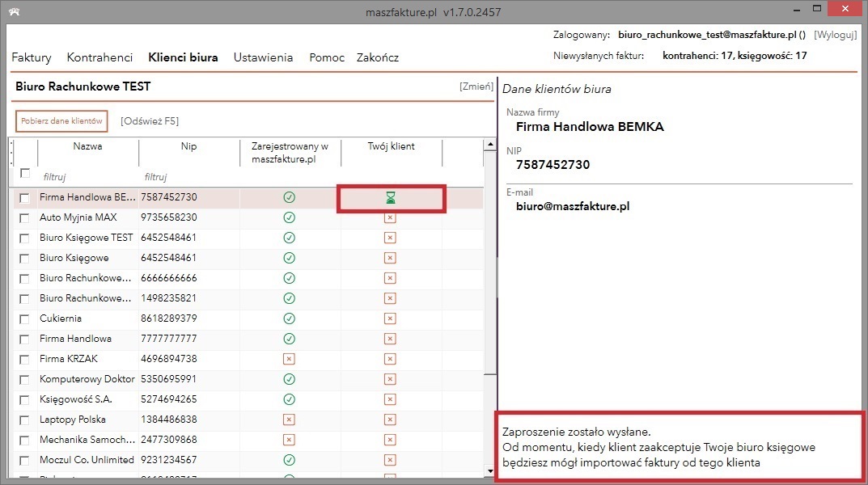Open the Ustawienia menu
The width and height of the screenshot is (868, 485).
click(263, 57)
